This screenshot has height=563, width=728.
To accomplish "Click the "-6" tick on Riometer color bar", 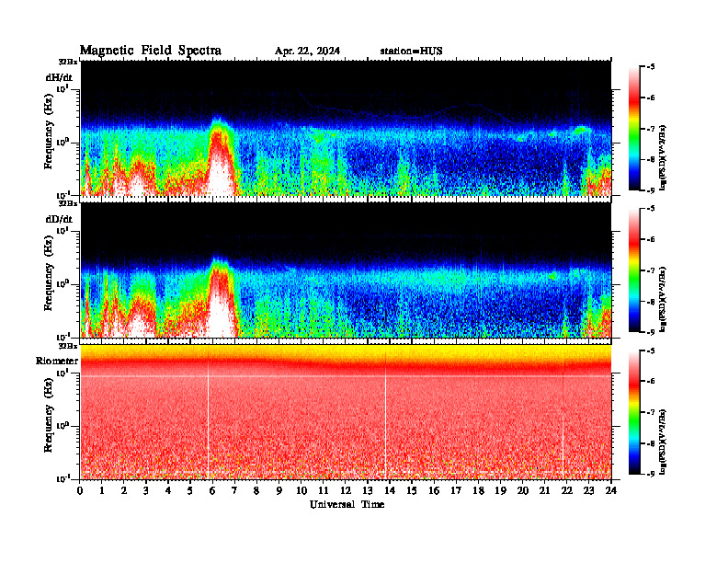I will (652, 382).
